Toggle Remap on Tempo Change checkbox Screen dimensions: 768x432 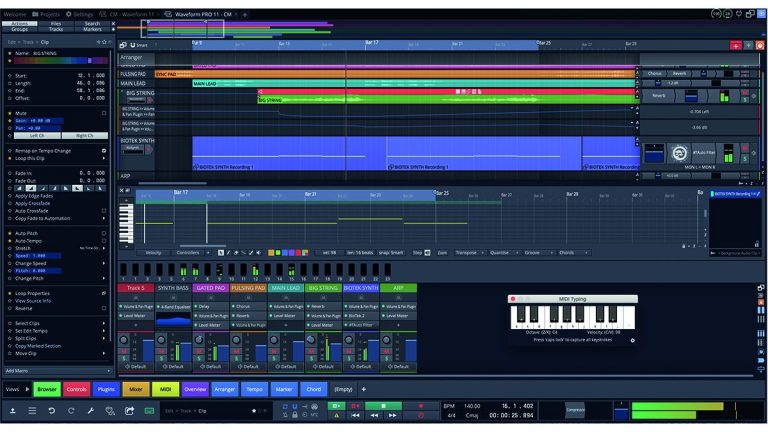coord(104,151)
